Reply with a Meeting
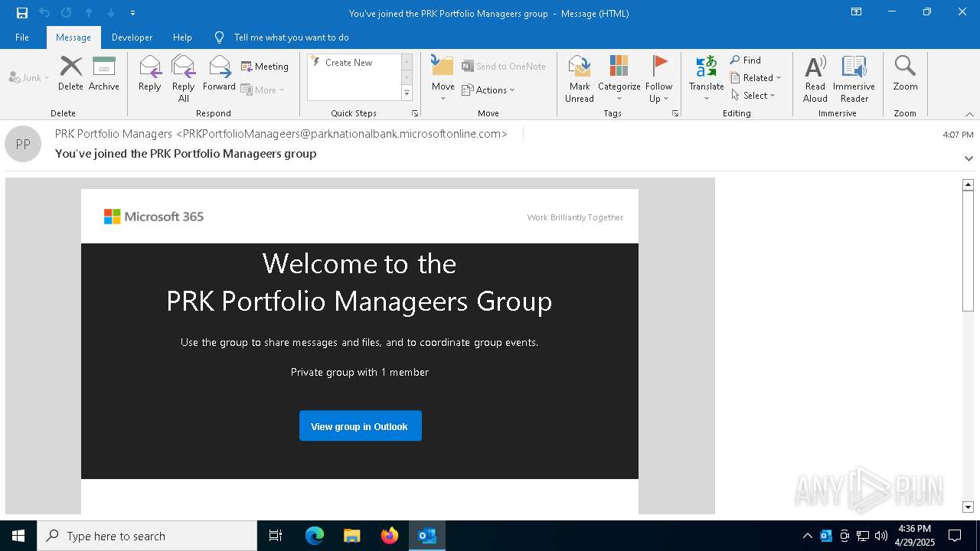This screenshot has width=980, height=551. click(x=265, y=67)
